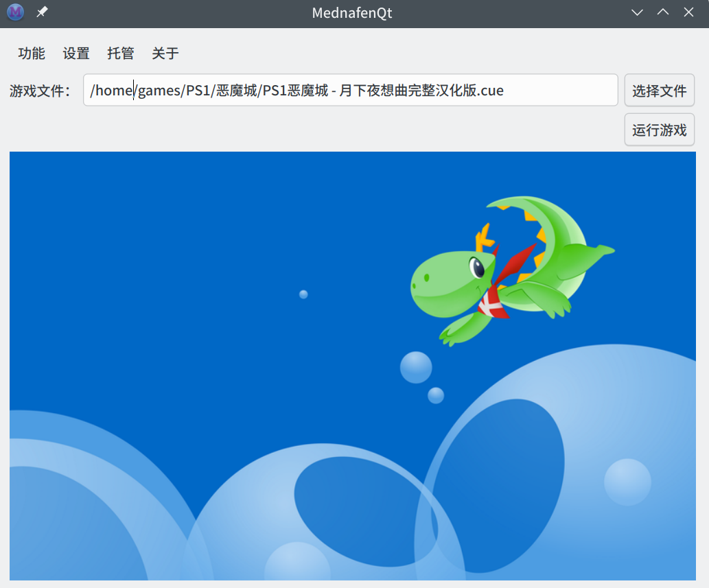Launch the game with 运行游戏
Image resolution: width=709 pixels, height=588 pixels.
pos(659,130)
